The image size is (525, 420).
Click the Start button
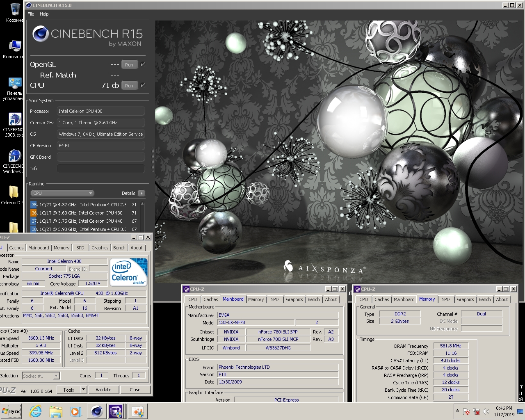(11, 411)
